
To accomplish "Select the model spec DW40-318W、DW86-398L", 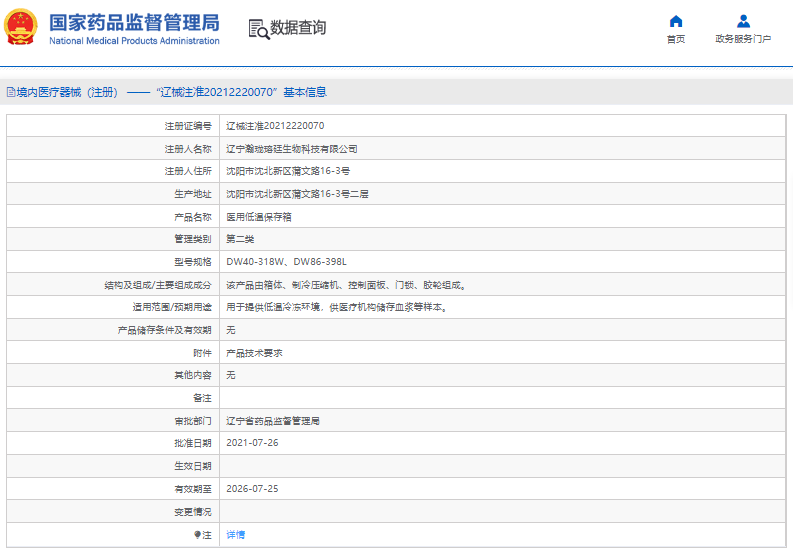I will 286,262.
